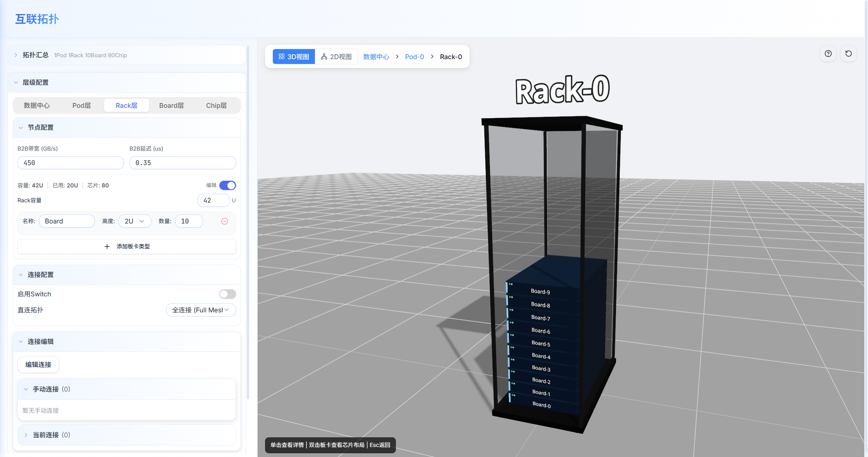The height and width of the screenshot is (457, 868).
Task: Enable the 启用Switch toggle
Action: point(228,294)
